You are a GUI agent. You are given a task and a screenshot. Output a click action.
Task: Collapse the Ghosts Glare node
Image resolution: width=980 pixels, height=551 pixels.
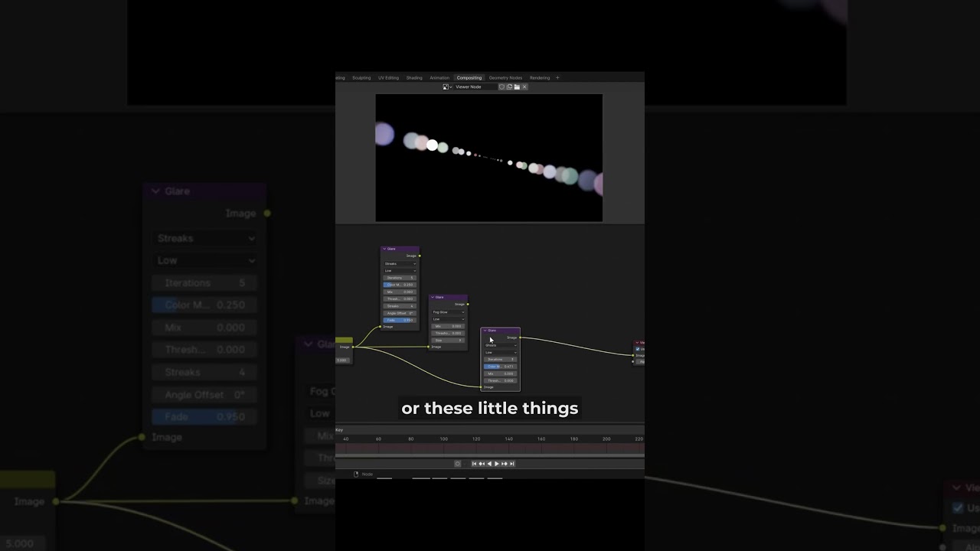click(x=485, y=331)
